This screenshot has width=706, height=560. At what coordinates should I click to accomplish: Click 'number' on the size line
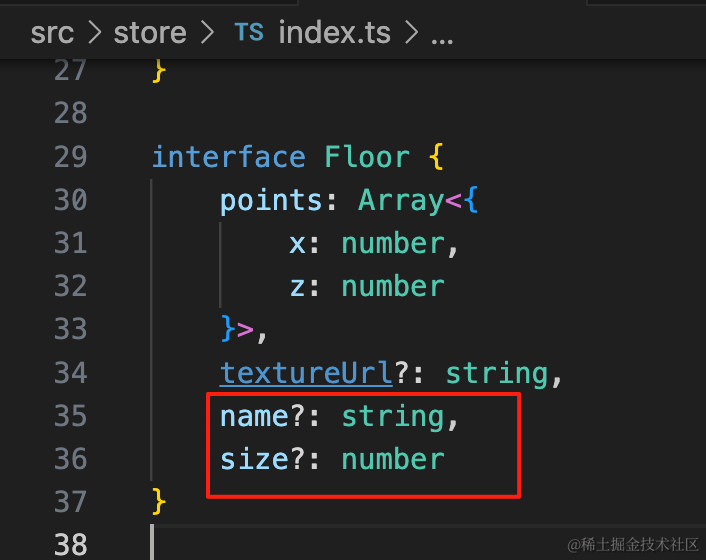393,460
